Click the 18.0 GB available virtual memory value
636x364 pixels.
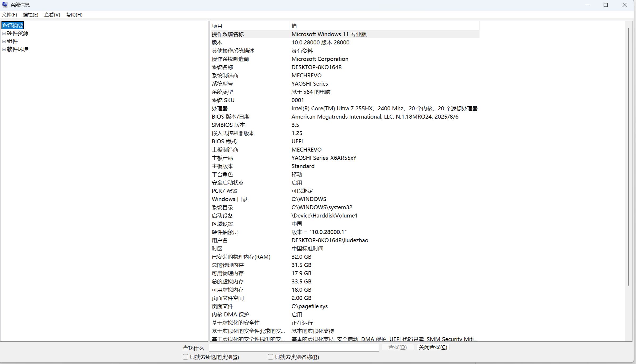coord(301,290)
